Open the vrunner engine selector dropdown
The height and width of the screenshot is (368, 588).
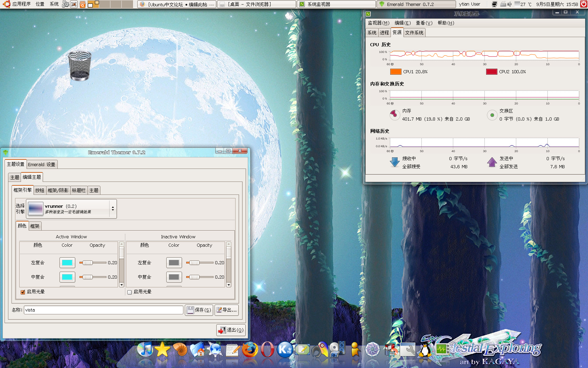[71, 209]
